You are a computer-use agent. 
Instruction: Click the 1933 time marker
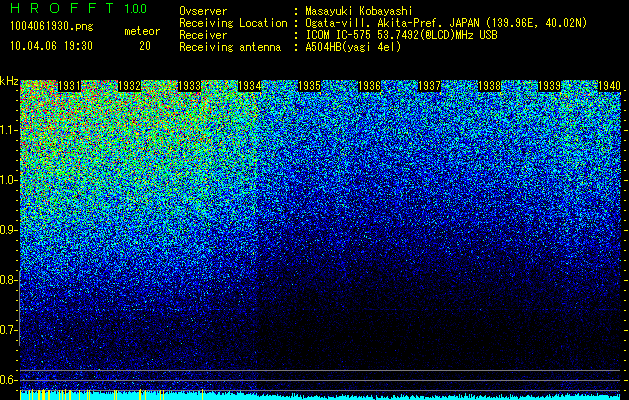189,86
